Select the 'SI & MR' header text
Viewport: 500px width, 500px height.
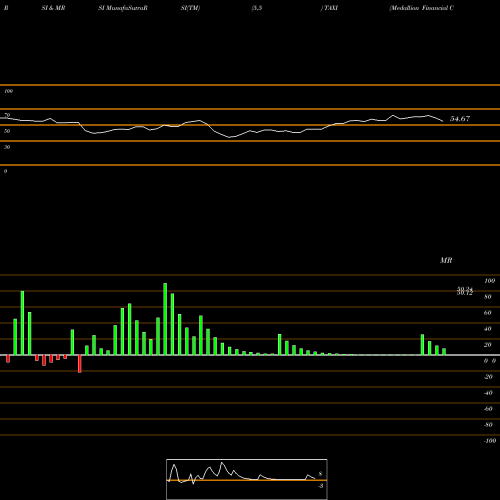(x=53, y=8)
